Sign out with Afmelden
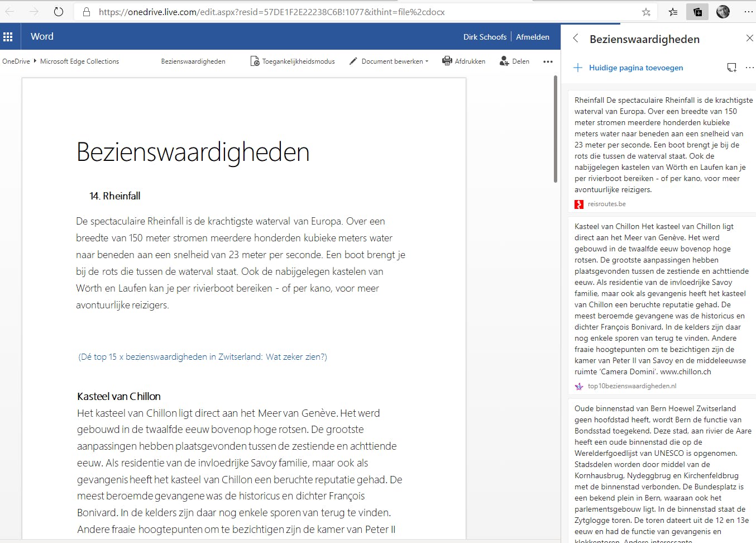This screenshot has height=543, width=756. tap(533, 37)
